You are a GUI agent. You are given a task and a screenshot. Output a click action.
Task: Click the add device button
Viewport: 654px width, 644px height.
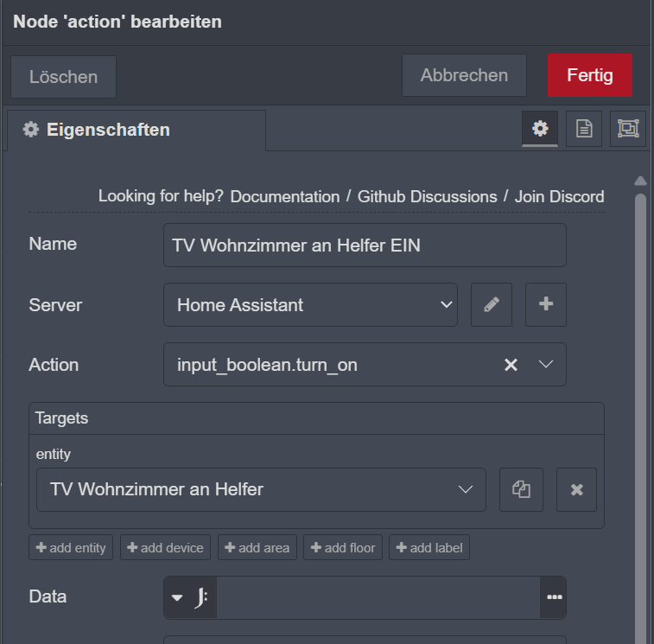[165, 547]
